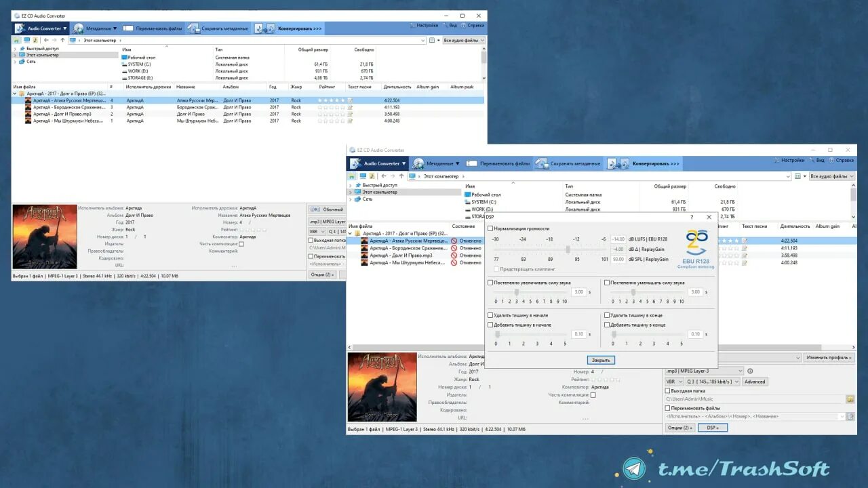Click Сохранить метаданные icon in back window
868x488 pixels.
[x=194, y=28]
